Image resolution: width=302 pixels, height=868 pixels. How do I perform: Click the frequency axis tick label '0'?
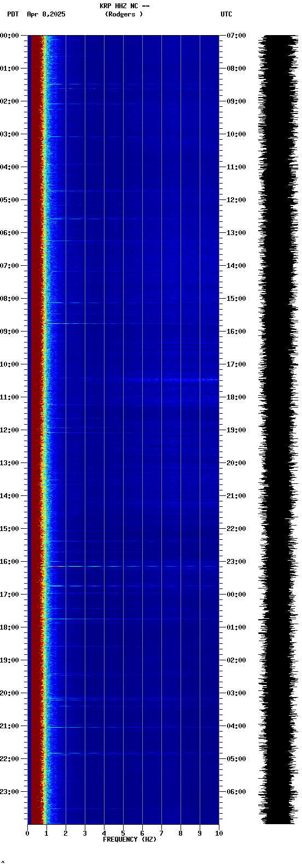[27, 833]
